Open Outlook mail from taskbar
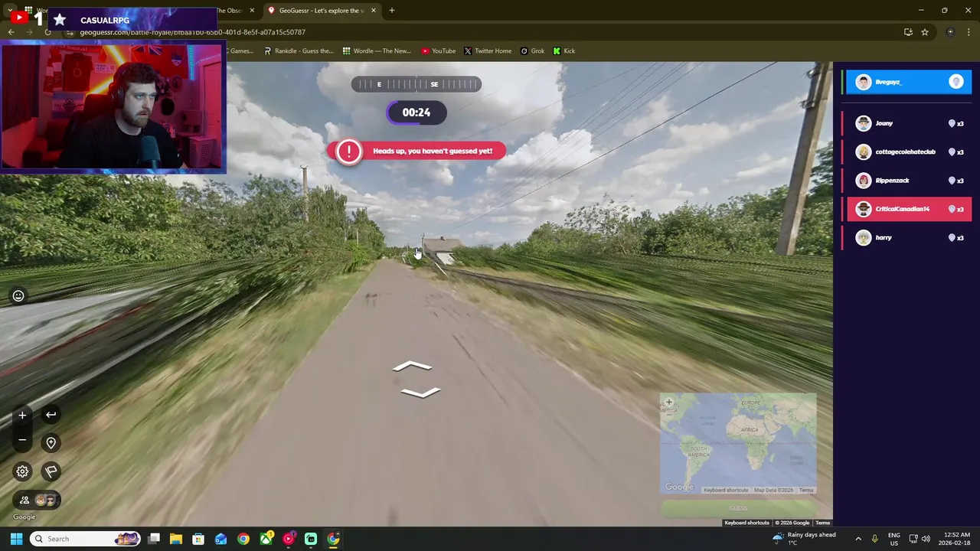The height and width of the screenshot is (551, 980). pyautogui.click(x=220, y=539)
